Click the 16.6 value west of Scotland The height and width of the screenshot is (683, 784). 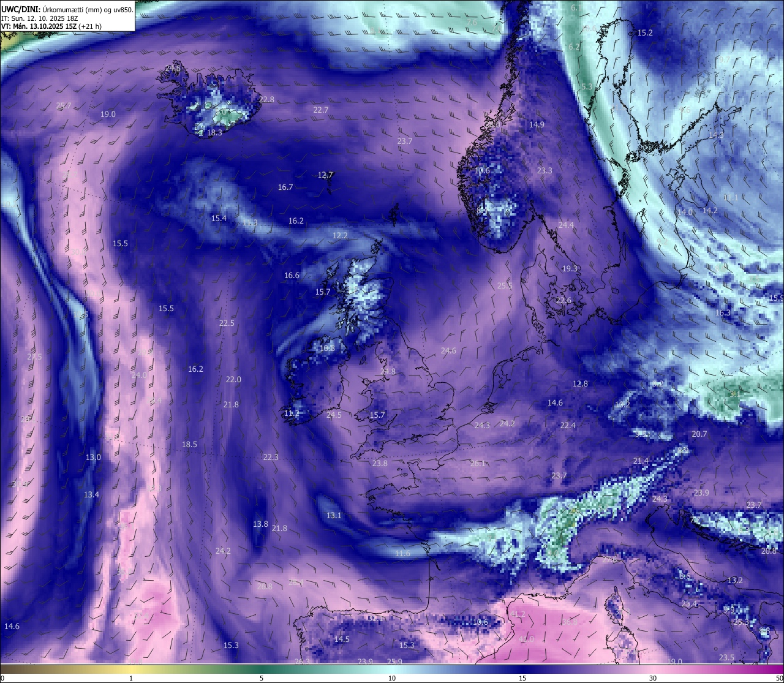(292, 275)
